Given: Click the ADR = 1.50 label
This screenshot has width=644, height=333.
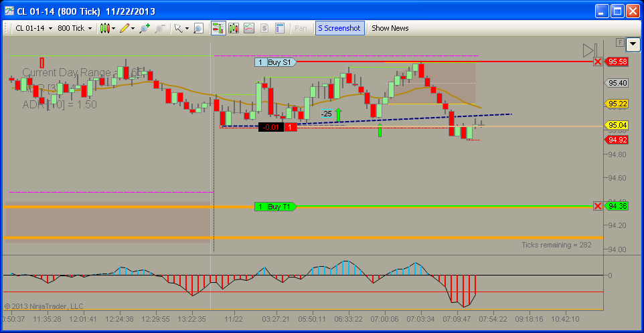Looking at the screenshot, I should coord(60,104).
